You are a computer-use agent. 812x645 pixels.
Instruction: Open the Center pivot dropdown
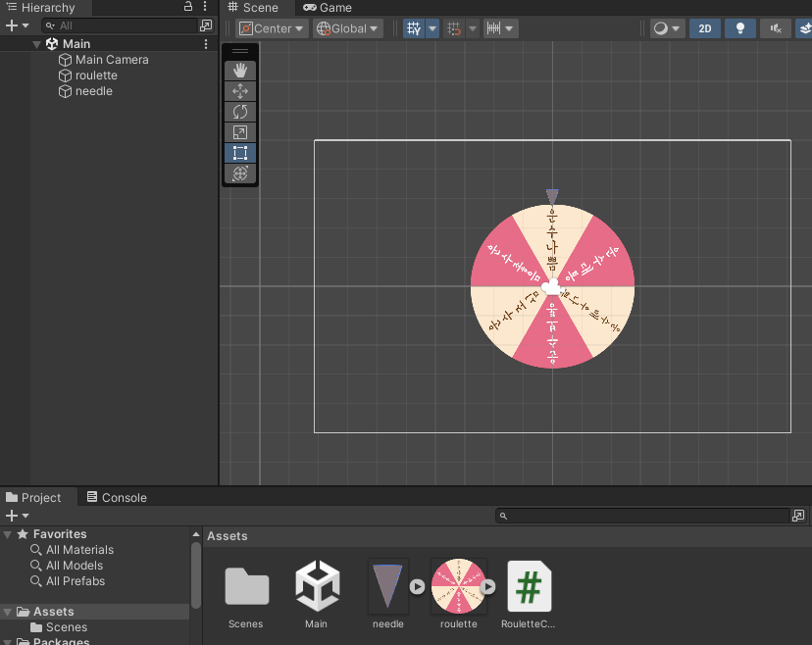click(272, 28)
